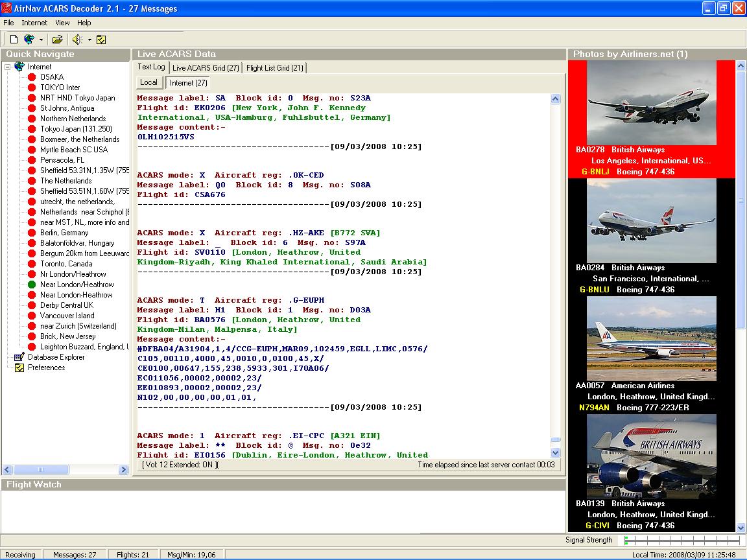Click the red dot beside Vancouver Island

32,316
